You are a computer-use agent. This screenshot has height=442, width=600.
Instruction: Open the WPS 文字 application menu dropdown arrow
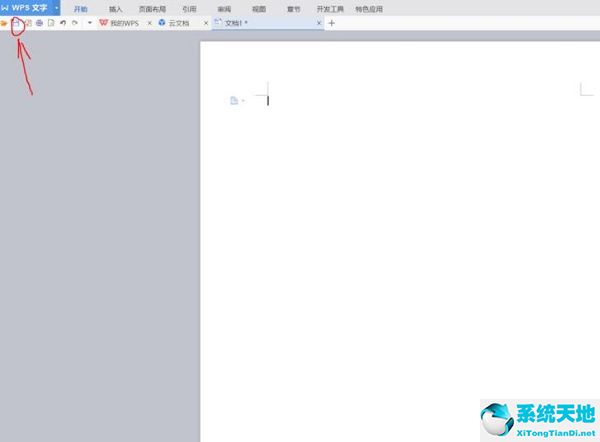click(x=57, y=7)
